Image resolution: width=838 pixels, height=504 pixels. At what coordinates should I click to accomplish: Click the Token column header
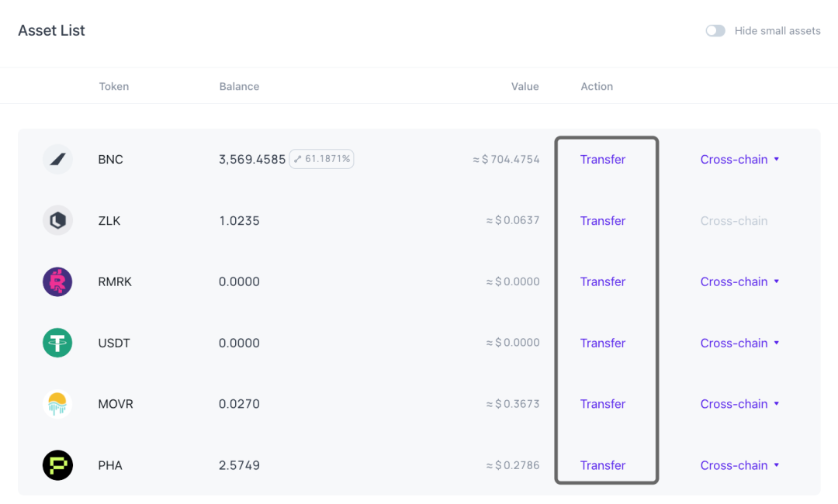[x=114, y=86]
